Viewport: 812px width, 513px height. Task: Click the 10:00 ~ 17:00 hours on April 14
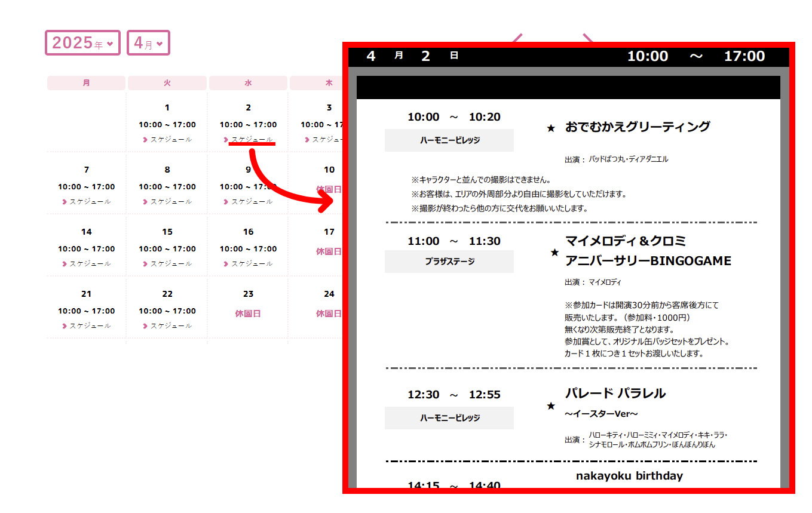coord(87,249)
